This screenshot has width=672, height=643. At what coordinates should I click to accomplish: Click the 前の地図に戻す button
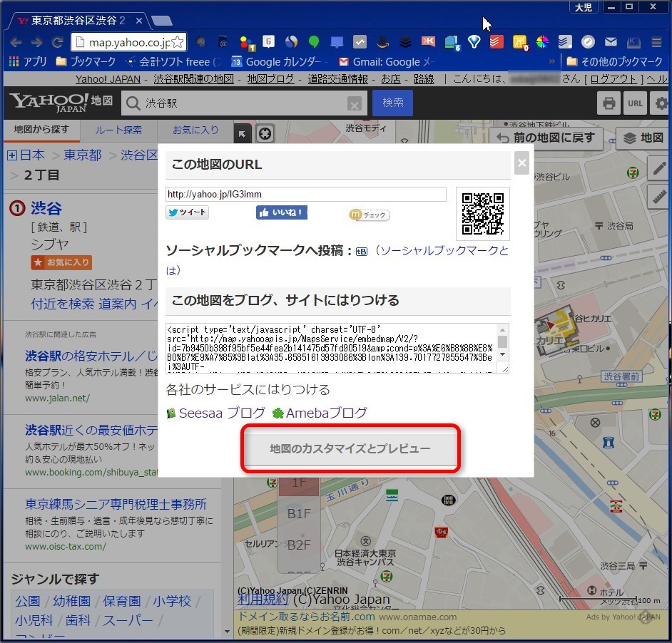pyautogui.click(x=546, y=138)
